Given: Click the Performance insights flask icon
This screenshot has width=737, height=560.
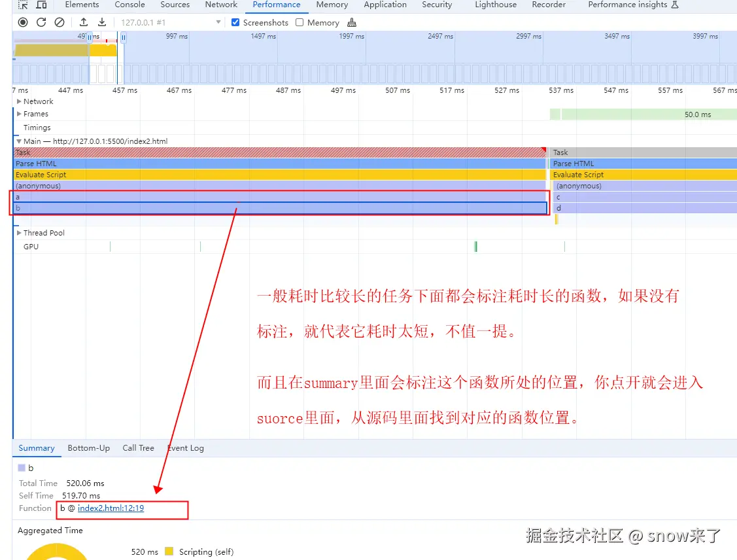Looking at the screenshot, I should [675, 5].
